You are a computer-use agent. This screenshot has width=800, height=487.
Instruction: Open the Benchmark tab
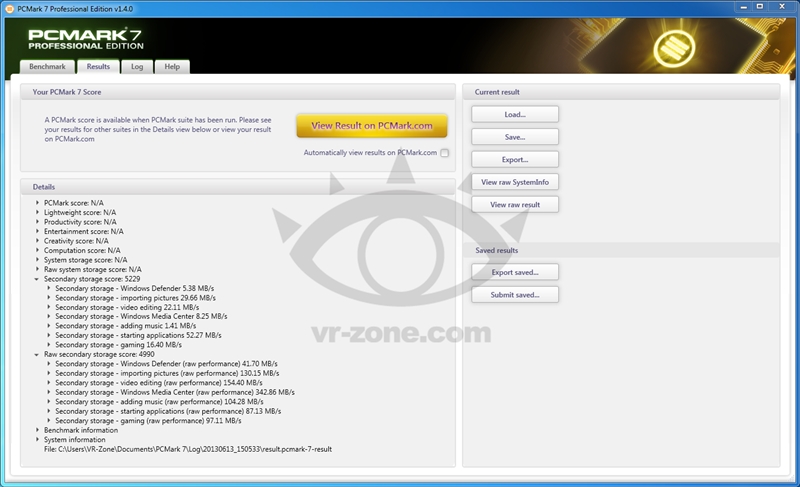pyautogui.click(x=47, y=67)
